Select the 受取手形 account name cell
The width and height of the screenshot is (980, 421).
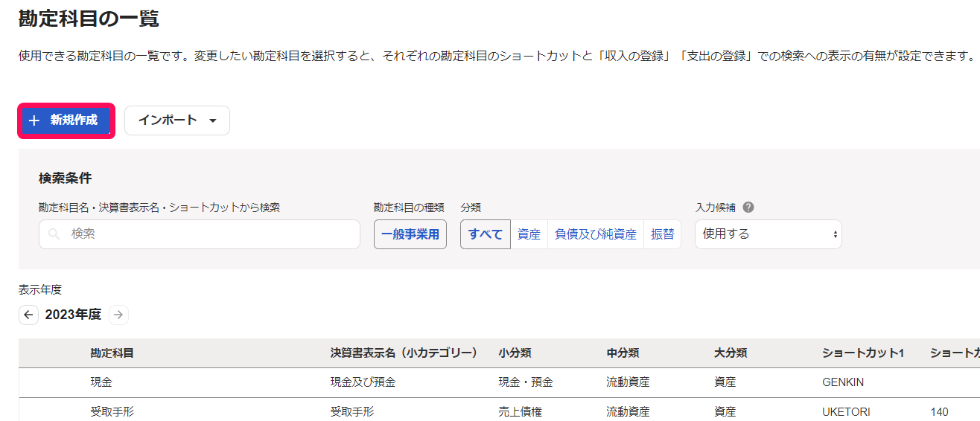point(112,411)
